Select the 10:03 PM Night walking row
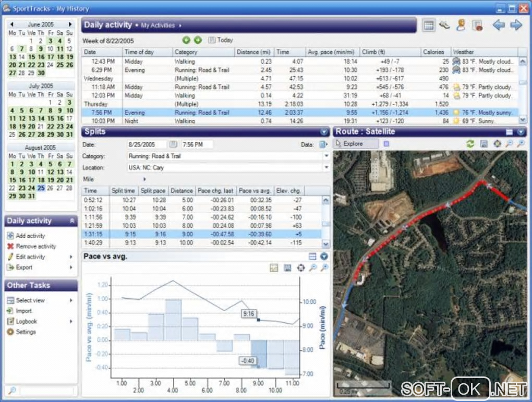The width and height of the screenshot is (532, 402). [x=300, y=121]
